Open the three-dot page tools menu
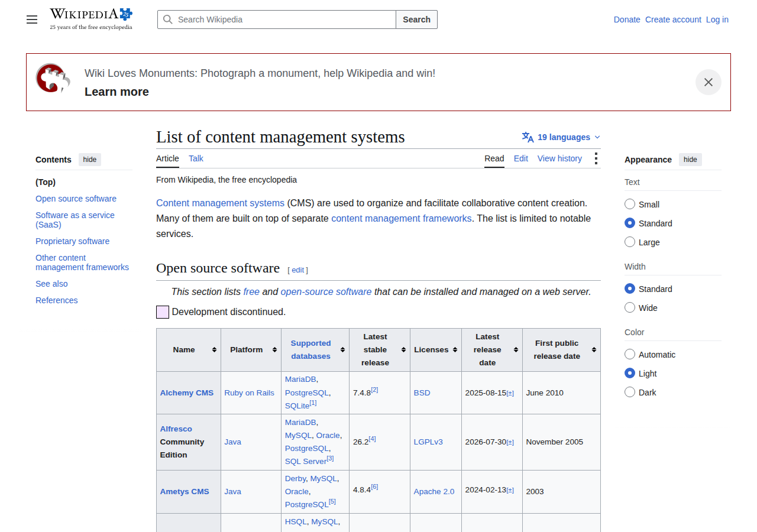 [x=596, y=158]
